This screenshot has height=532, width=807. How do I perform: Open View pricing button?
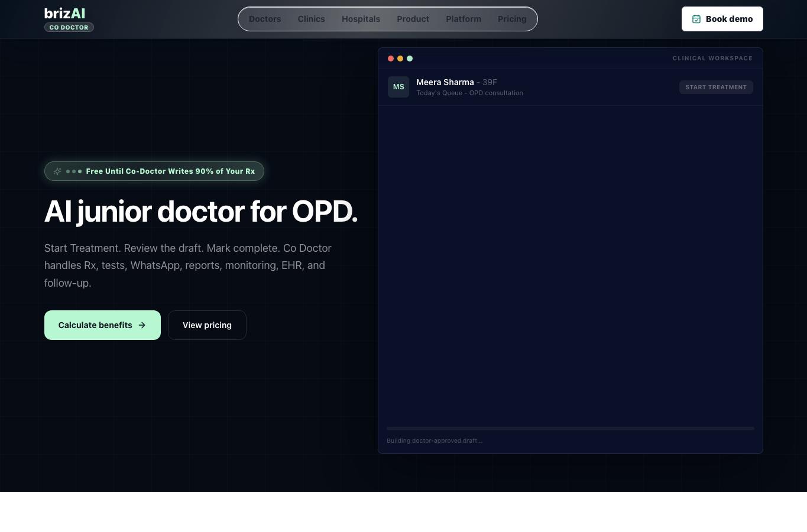(x=207, y=325)
